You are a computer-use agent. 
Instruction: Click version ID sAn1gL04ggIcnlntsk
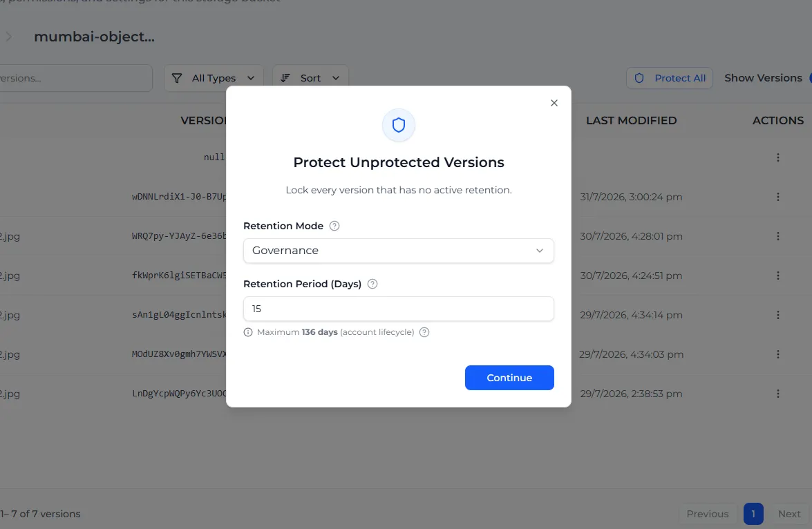tap(179, 315)
